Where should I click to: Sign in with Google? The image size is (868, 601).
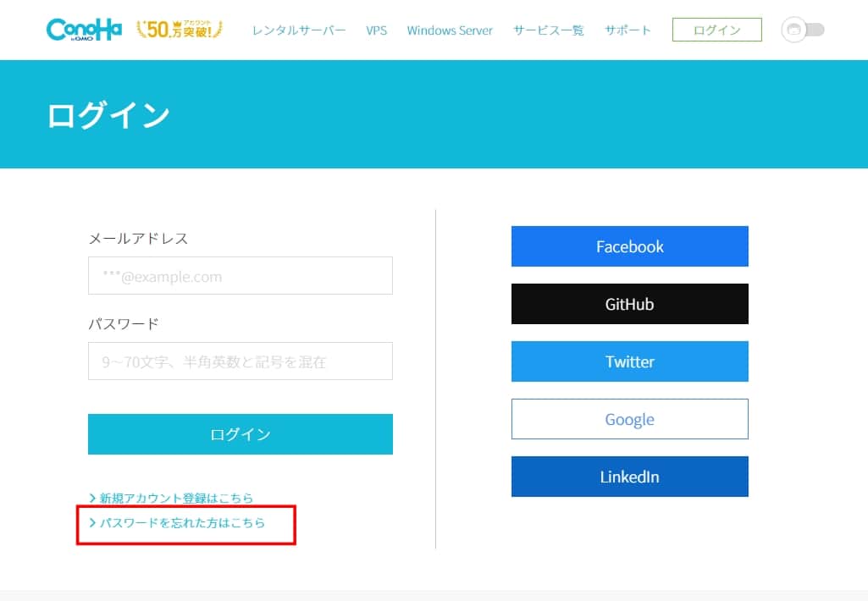pyautogui.click(x=630, y=419)
